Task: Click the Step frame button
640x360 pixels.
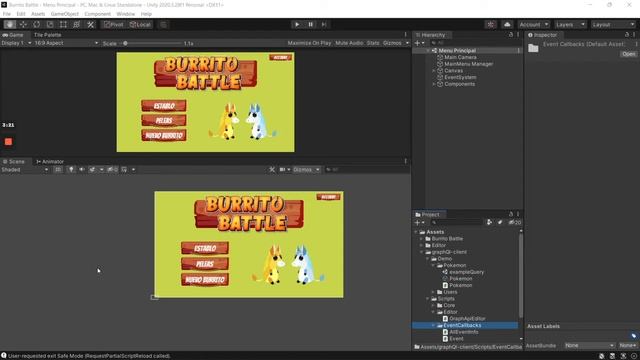Action: click(324, 24)
